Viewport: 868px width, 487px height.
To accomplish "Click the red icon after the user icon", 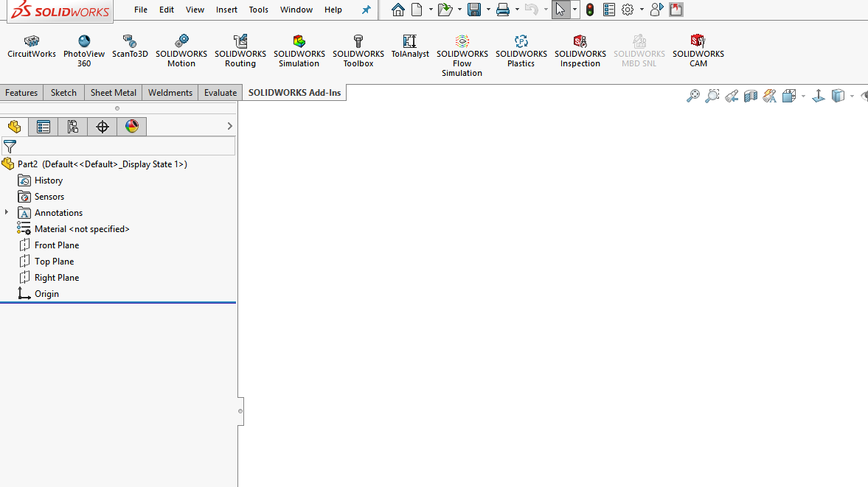I will click(x=676, y=10).
